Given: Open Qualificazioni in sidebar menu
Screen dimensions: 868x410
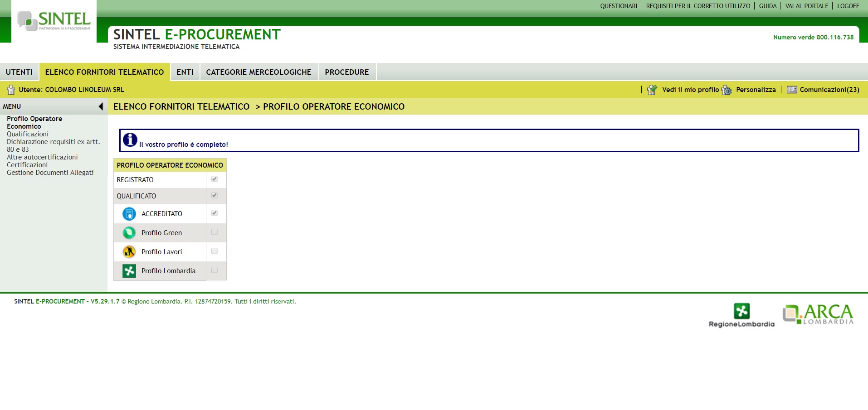Looking at the screenshot, I should (x=28, y=134).
